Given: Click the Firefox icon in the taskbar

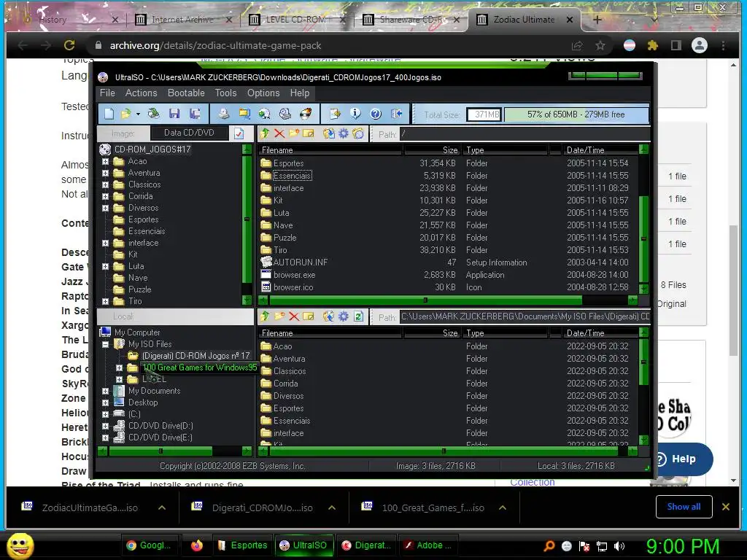Looking at the screenshot, I should (196, 545).
